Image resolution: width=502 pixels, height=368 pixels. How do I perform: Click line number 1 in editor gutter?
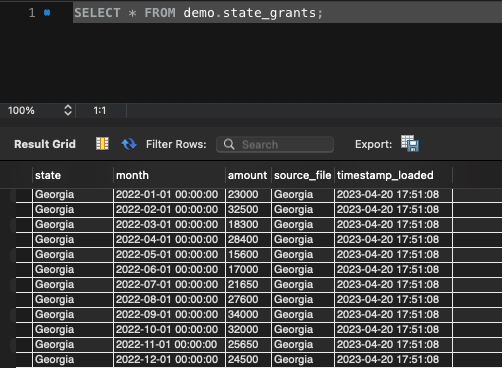[x=32, y=13]
